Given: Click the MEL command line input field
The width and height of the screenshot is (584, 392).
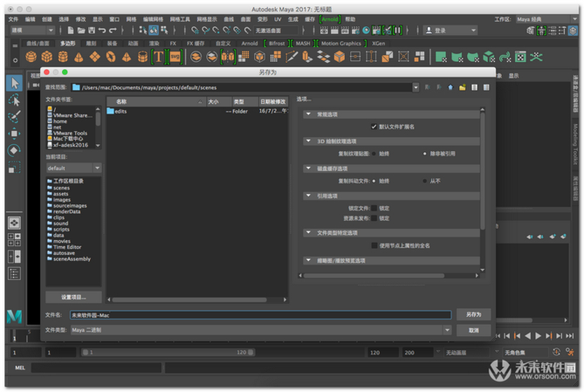Looking at the screenshot, I should pos(96,368).
